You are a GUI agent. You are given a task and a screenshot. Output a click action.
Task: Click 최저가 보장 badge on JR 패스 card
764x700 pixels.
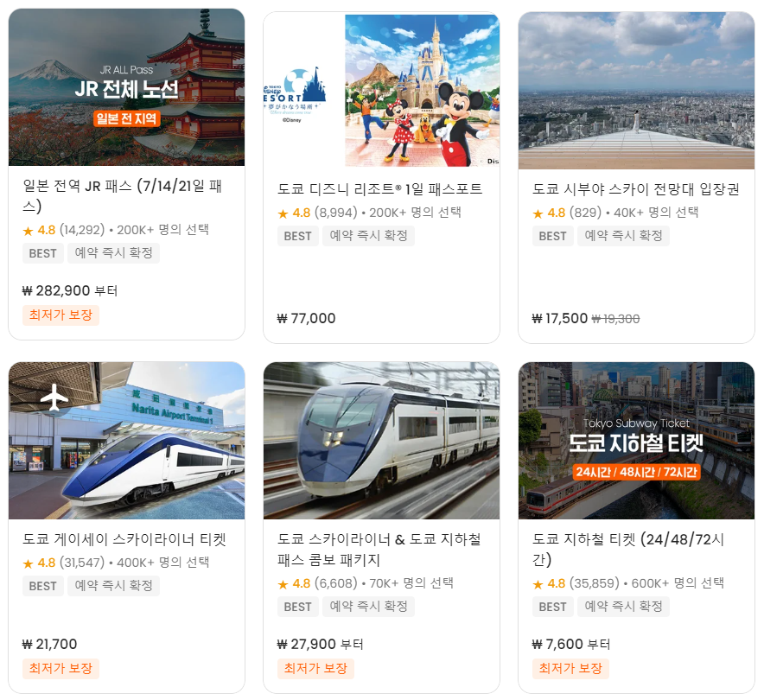coord(60,315)
